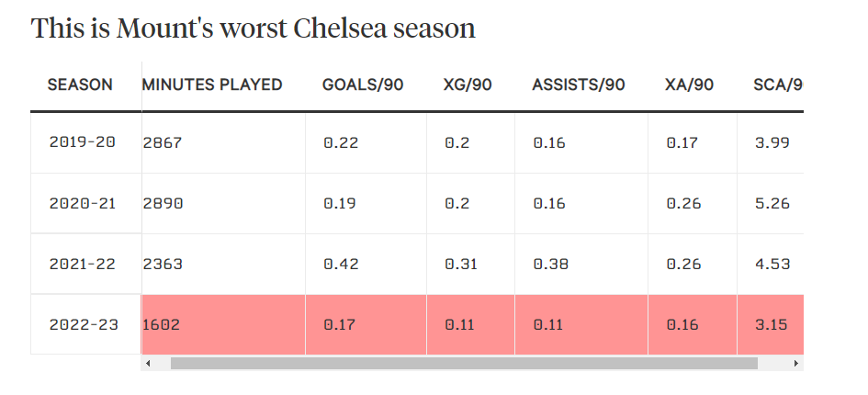This screenshot has height=395, width=868.
Task: Select the 2021-22 season cell
Action: (x=83, y=264)
